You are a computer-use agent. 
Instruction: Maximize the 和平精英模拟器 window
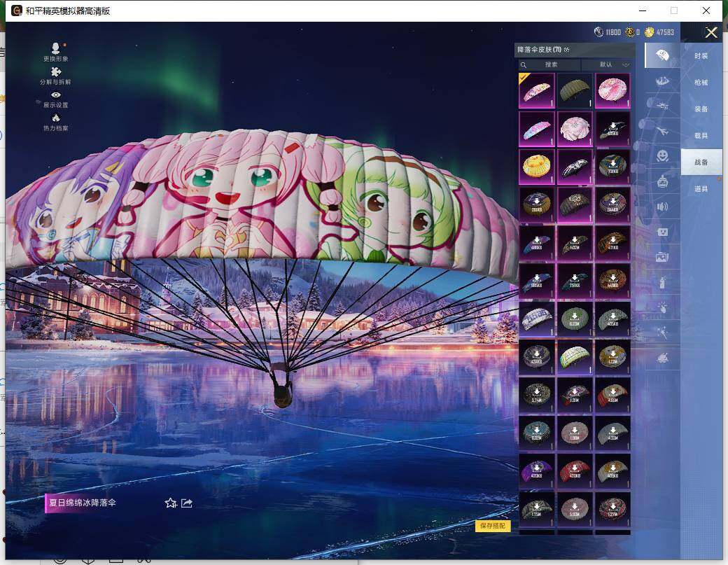coord(674,11)
